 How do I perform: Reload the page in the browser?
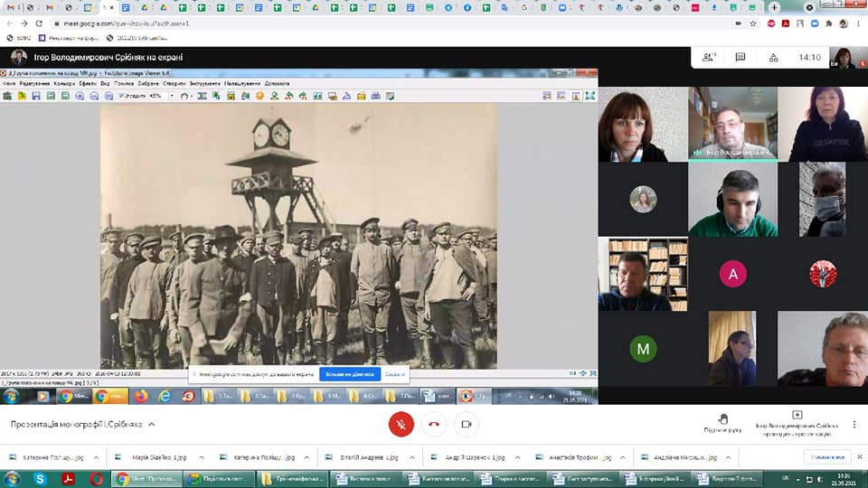37,23
